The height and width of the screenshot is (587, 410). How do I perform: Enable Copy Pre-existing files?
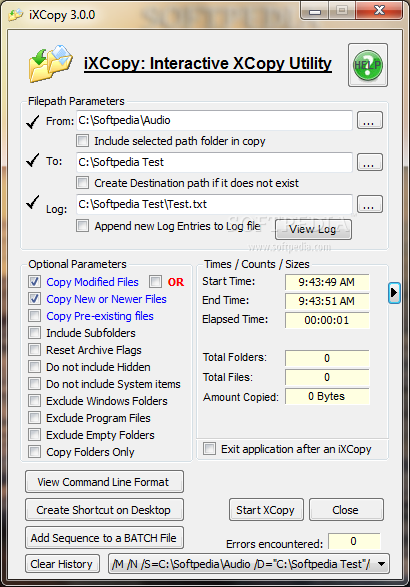pos(34,316)
